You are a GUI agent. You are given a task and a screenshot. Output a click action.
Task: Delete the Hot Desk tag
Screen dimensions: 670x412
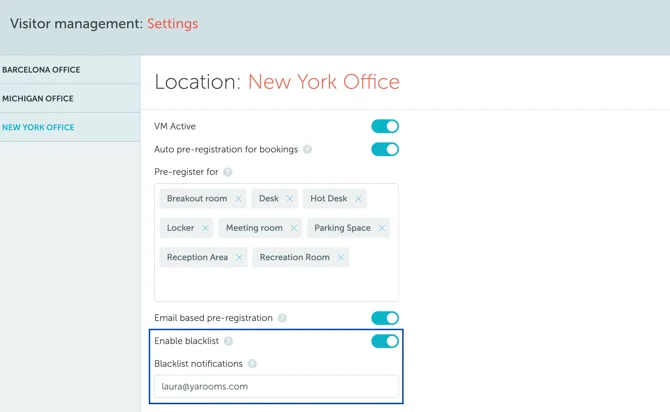(359, 199)
